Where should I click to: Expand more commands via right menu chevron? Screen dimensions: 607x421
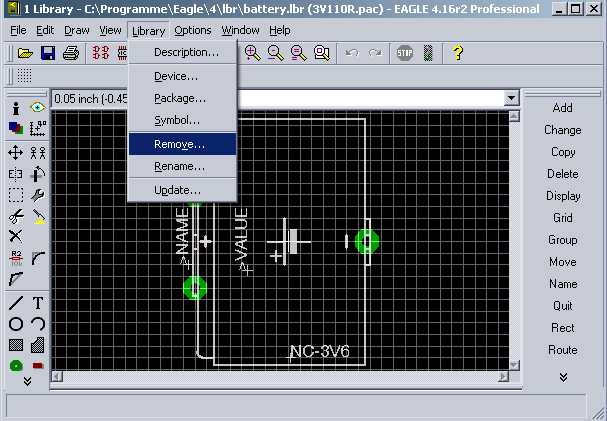[x=563, y=377]
